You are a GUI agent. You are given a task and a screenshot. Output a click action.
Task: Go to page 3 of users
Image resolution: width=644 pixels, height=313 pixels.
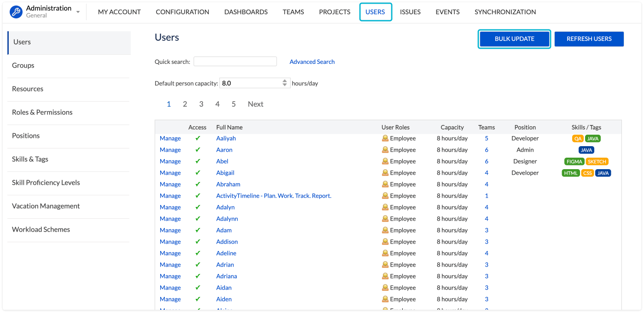tap(201, 104)
